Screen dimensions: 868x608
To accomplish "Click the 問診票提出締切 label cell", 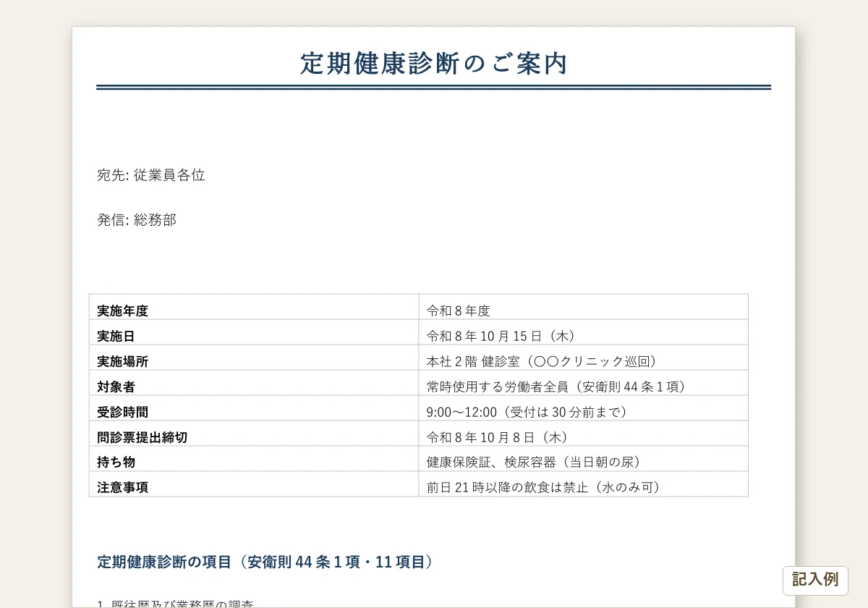I will point(254,434).
